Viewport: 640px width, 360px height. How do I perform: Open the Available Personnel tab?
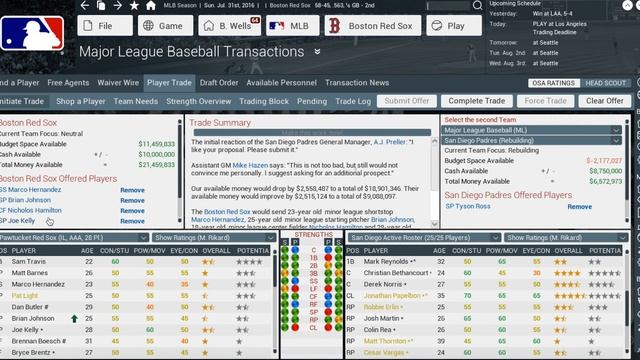click(282, 83)
